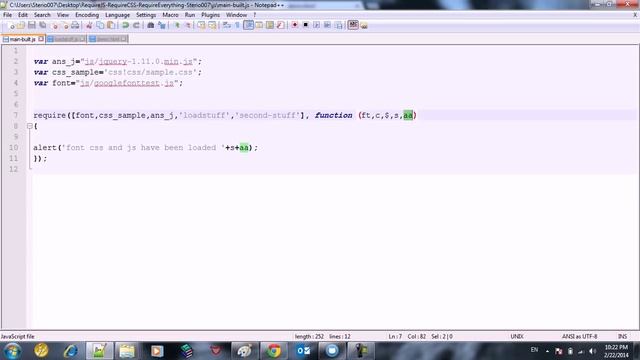Viewport: 640px width, 360px height.
Task: Open Find with the binoculars icon
Action: click(151, 25)
